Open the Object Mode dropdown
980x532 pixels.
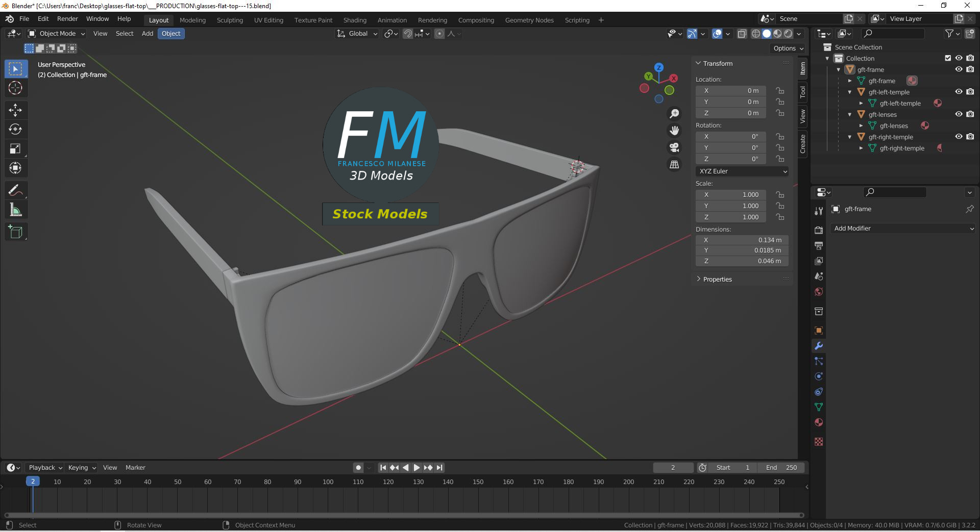56,34
